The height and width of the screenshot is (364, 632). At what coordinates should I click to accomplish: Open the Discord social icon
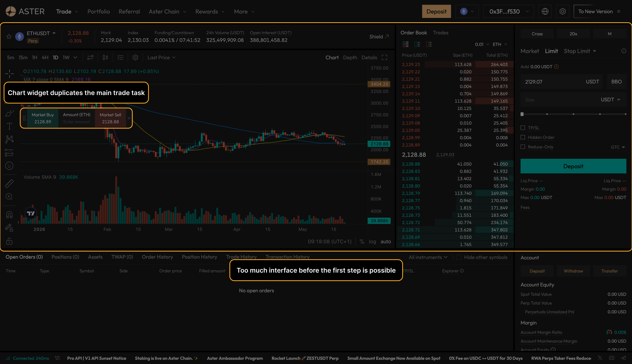click(612, 358)
